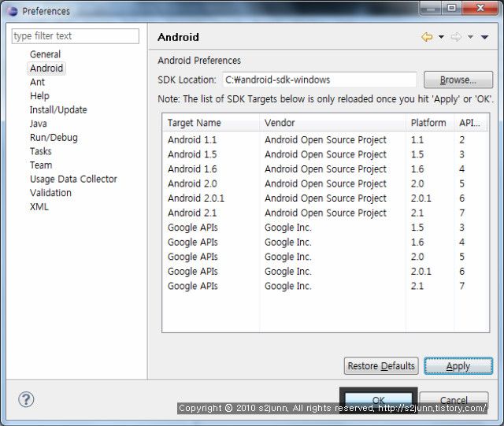Click the SDK Location text field
Image resolution: width=504 pixels, height=426 pixels.
[320, 80]
